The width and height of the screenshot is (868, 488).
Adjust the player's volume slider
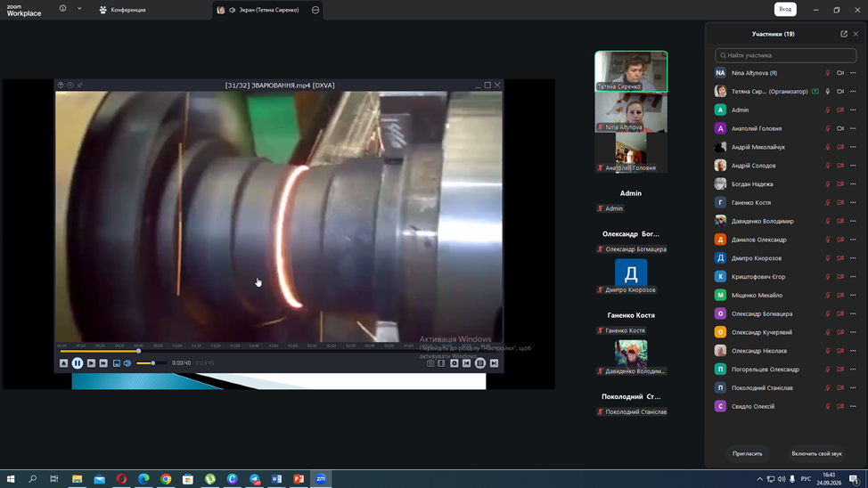[151, 363]
